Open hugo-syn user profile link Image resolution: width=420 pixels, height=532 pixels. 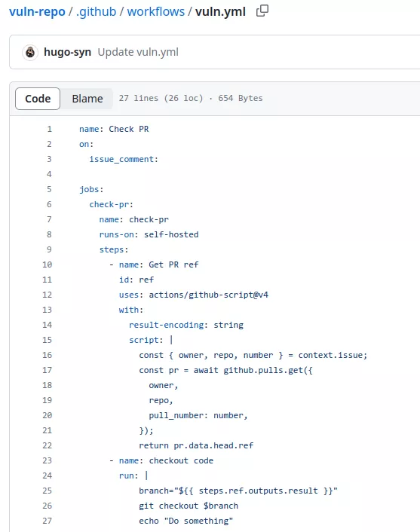coord(68,52)
